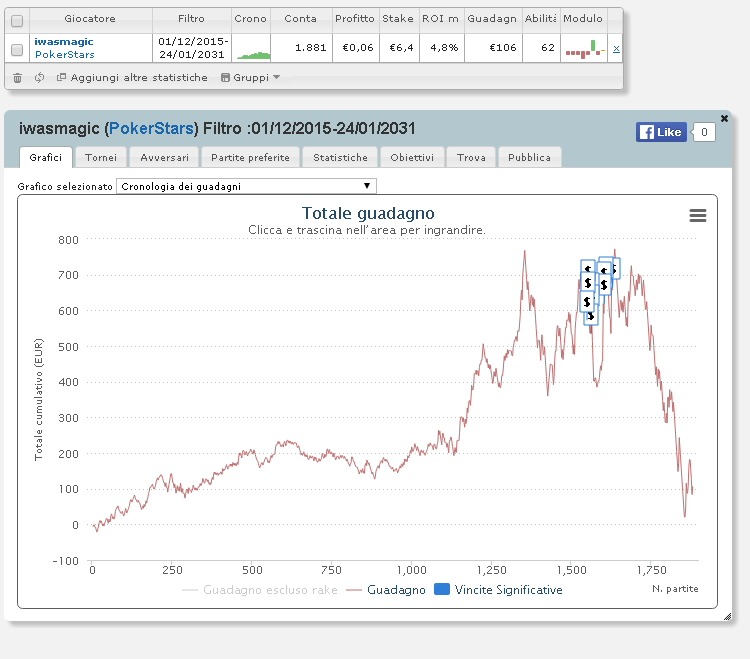750x659 pixels.
Task: Open the iwasmagic player link
Action: [64, 42]
